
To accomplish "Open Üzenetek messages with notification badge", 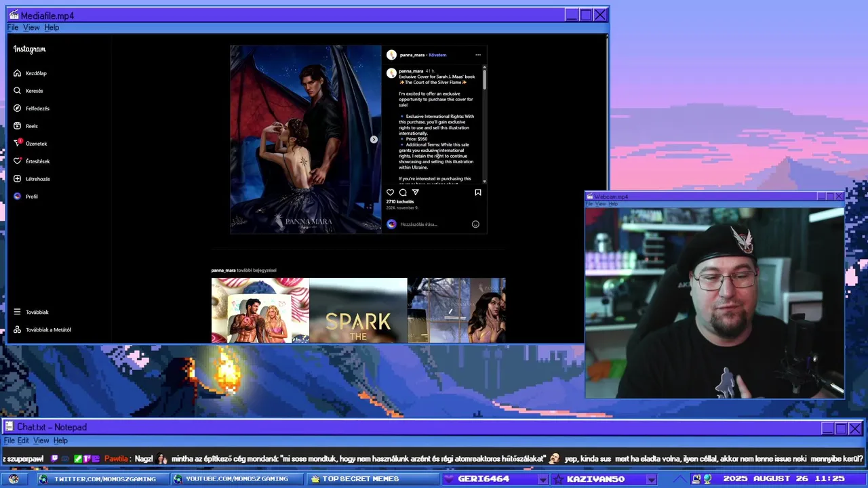I will [x=31, y=144].
